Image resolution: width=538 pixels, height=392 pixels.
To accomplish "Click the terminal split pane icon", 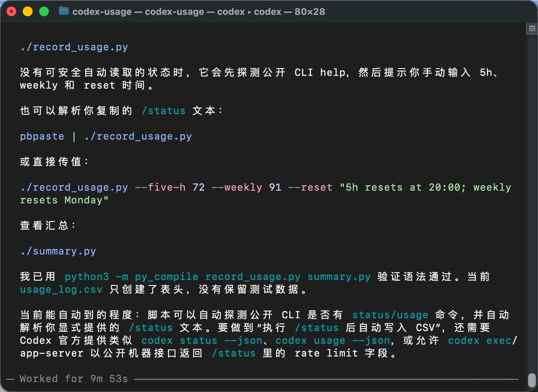I will click(532, 29).
